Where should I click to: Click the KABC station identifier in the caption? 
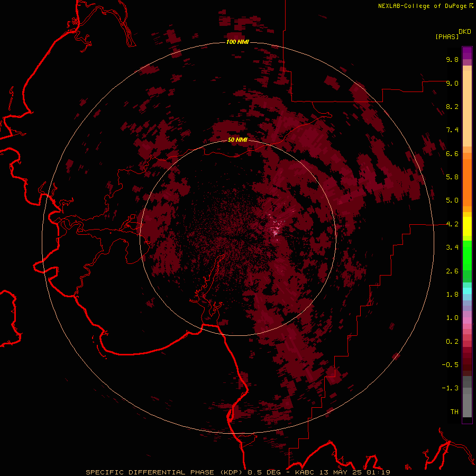pos(305,472)
